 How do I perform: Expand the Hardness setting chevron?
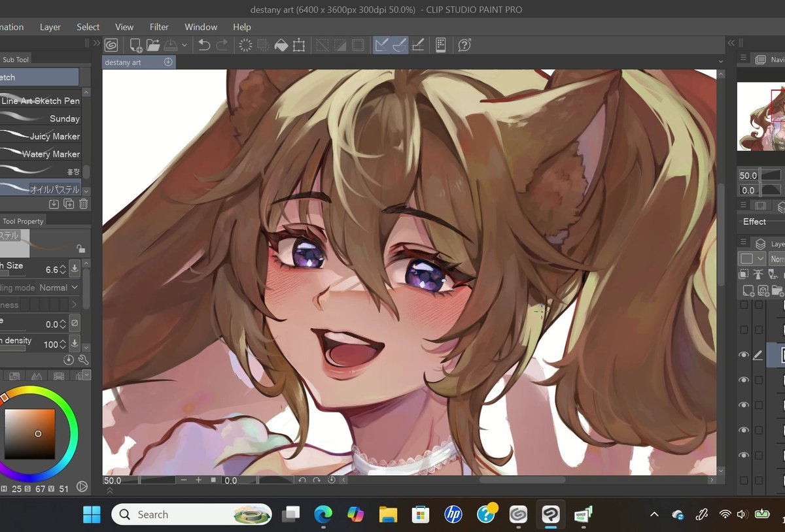pyautogui.click(x=74, y=305)
